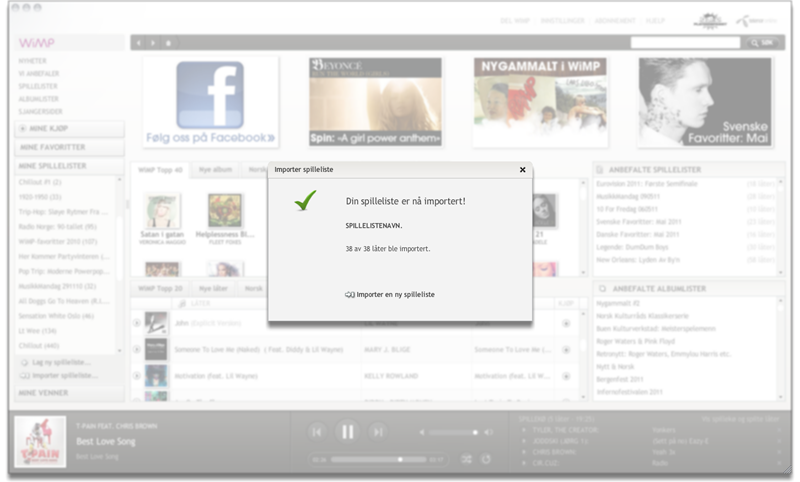
Task: Click the forward navigation arrow
Action: [153, 43]
